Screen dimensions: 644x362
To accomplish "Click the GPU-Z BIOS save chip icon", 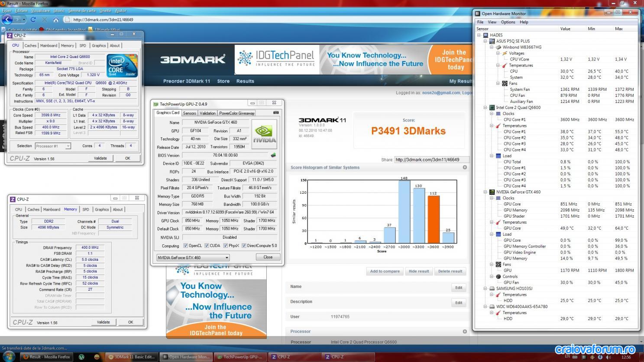I will [x=273, y=155].
